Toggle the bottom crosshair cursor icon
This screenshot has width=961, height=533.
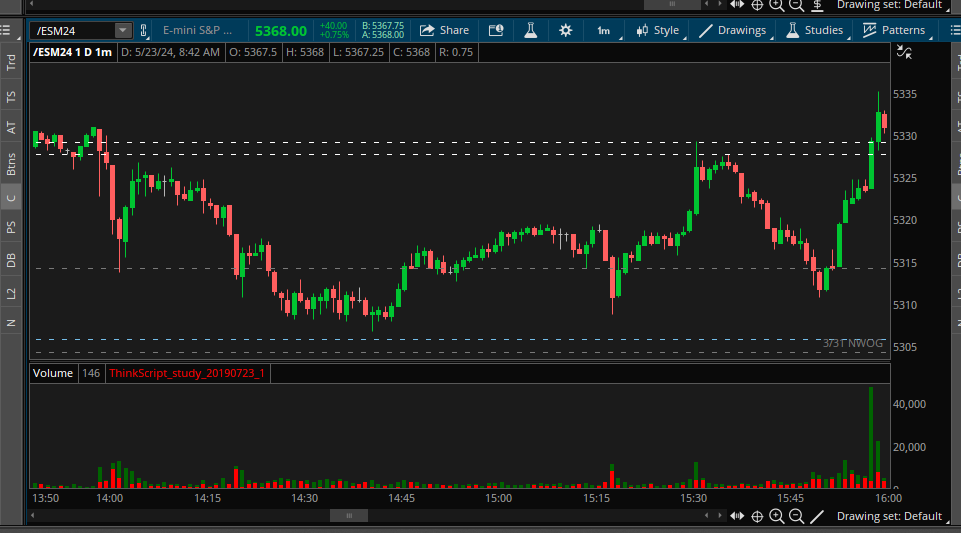click(x=757, y=516)
